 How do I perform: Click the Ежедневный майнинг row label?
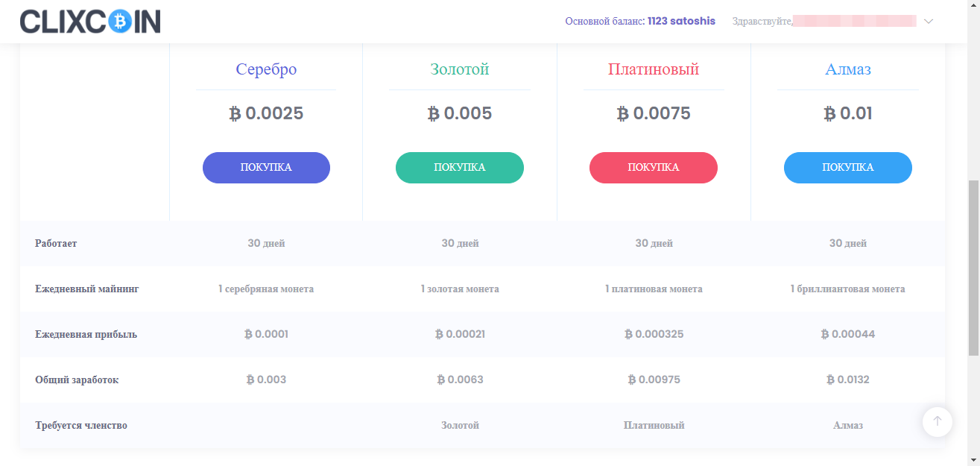(x=86, y=289)
